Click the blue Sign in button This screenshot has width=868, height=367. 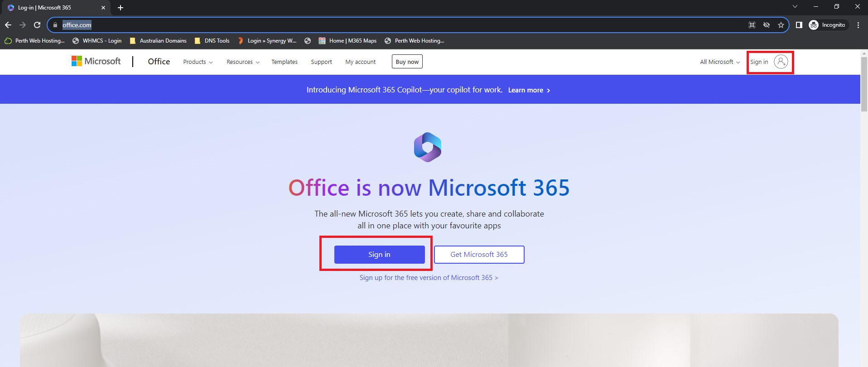pyautogui.click(x=380, y=255)
